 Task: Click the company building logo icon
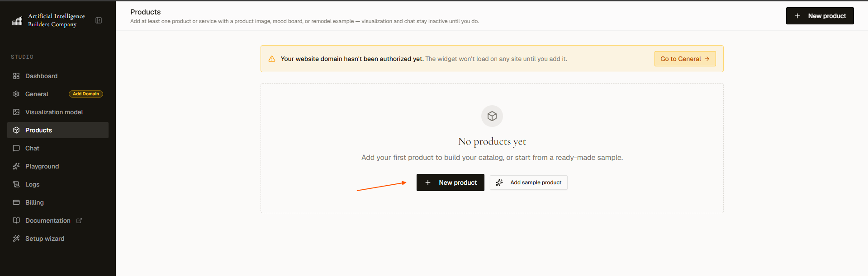tap(17, 21)
